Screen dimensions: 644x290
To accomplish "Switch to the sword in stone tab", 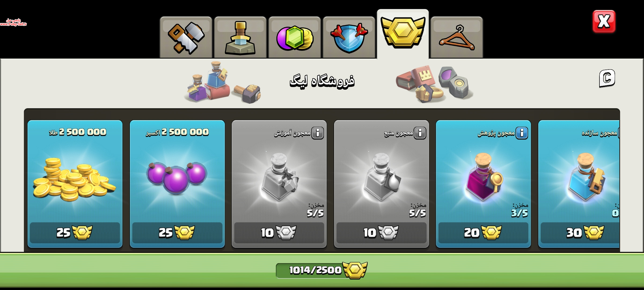I will click(240, 37).
